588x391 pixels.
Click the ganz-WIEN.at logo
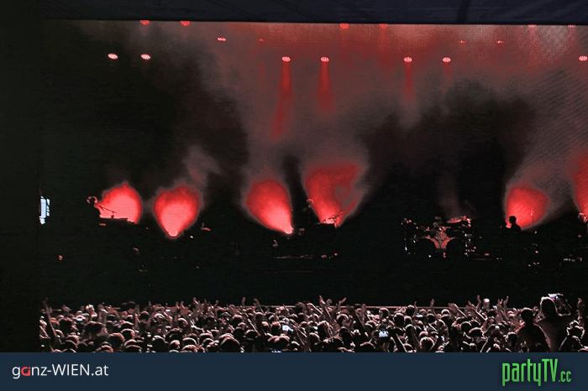click(x=60, y=371)
